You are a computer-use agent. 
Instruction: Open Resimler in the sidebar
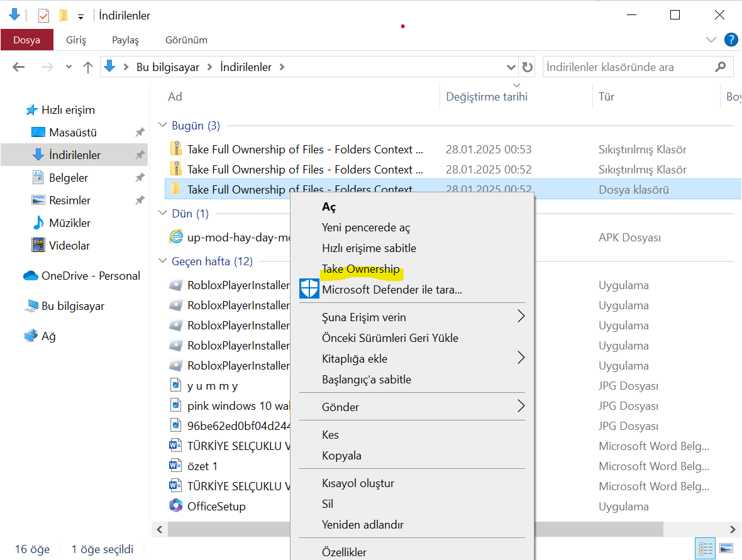point(70,200)
